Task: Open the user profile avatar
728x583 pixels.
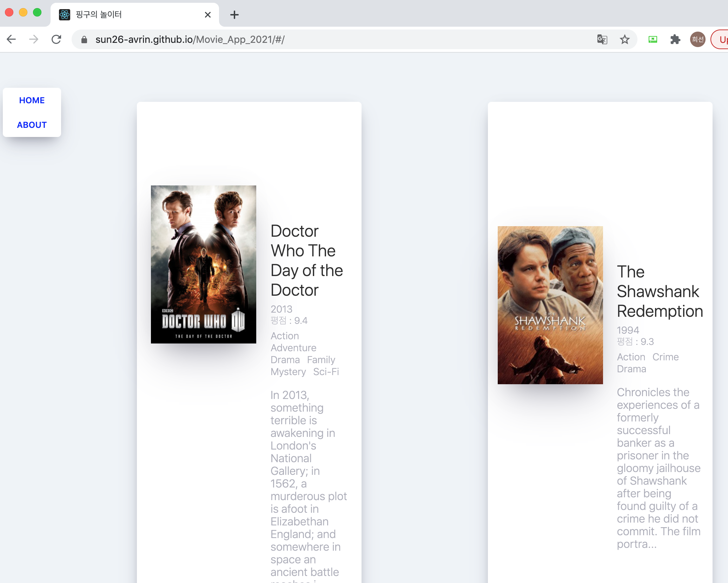Action: [697, 39]
